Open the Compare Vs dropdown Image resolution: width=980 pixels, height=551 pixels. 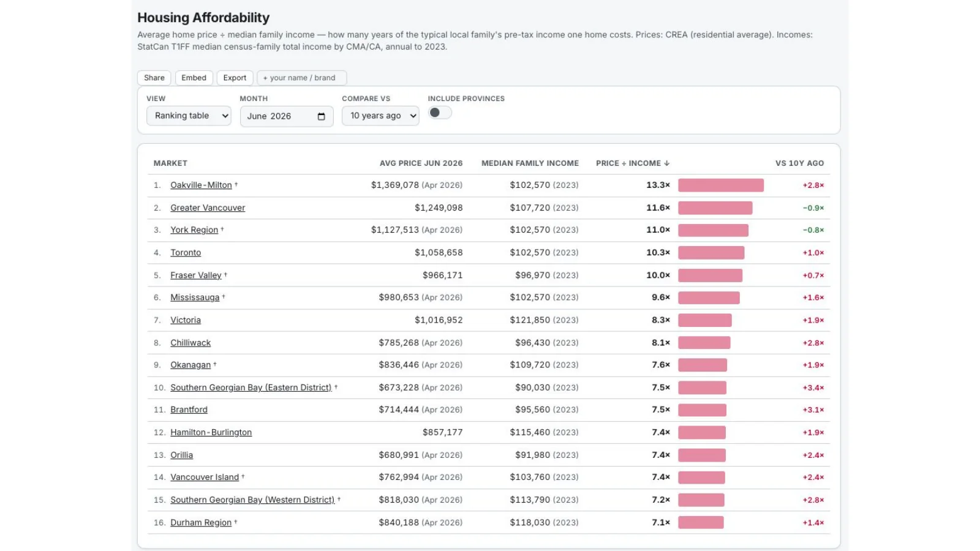click(380, 116)
